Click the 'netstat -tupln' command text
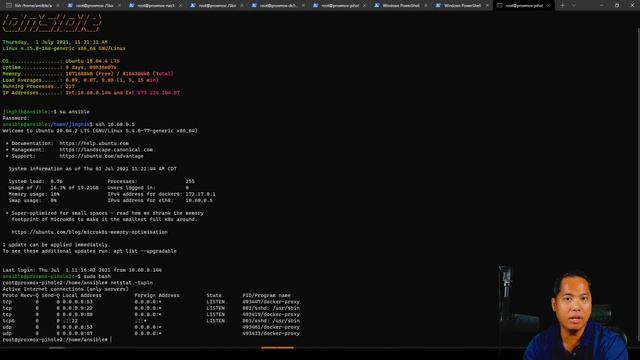 (x=131, y=283)
